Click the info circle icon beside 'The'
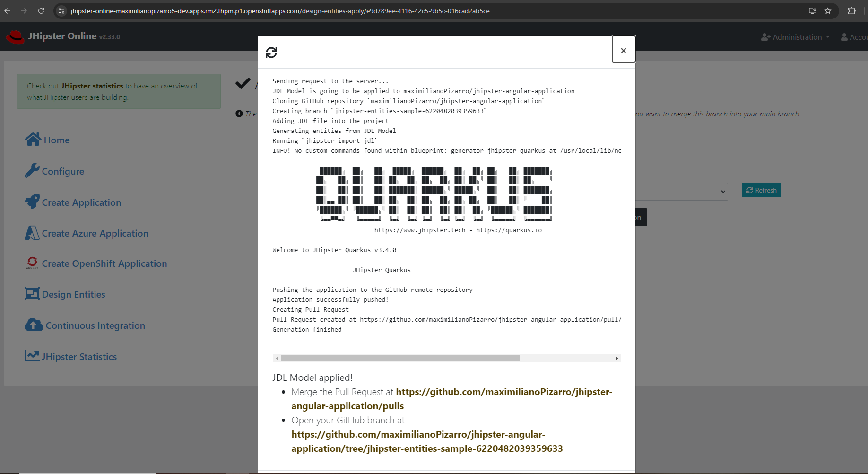 click(x=239, y=114)
